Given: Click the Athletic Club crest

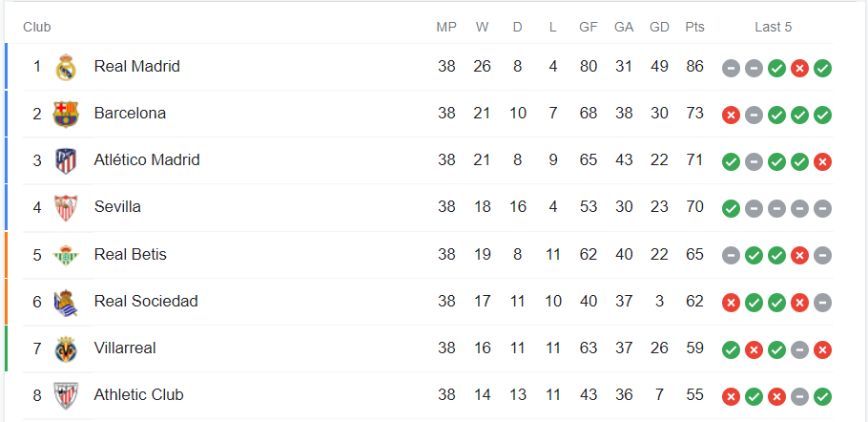Looking at the screenshot, I should pyautogui.click(x=66, y=396).
